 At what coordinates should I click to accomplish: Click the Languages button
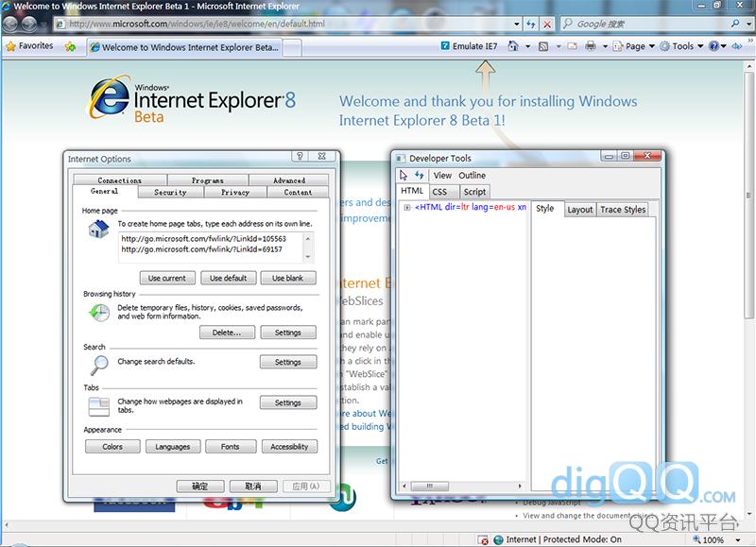click(x=173, y=447)
